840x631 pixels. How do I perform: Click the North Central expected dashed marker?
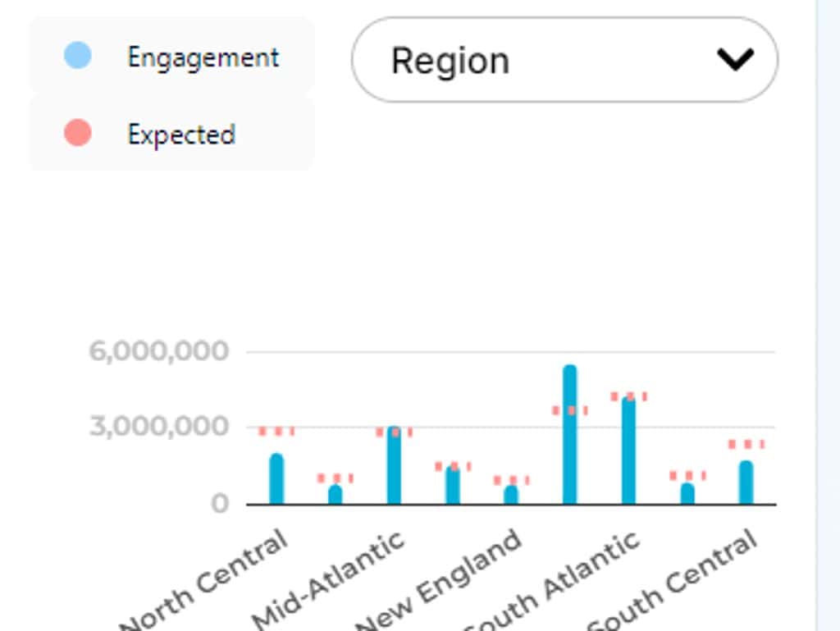pos(276,431)
